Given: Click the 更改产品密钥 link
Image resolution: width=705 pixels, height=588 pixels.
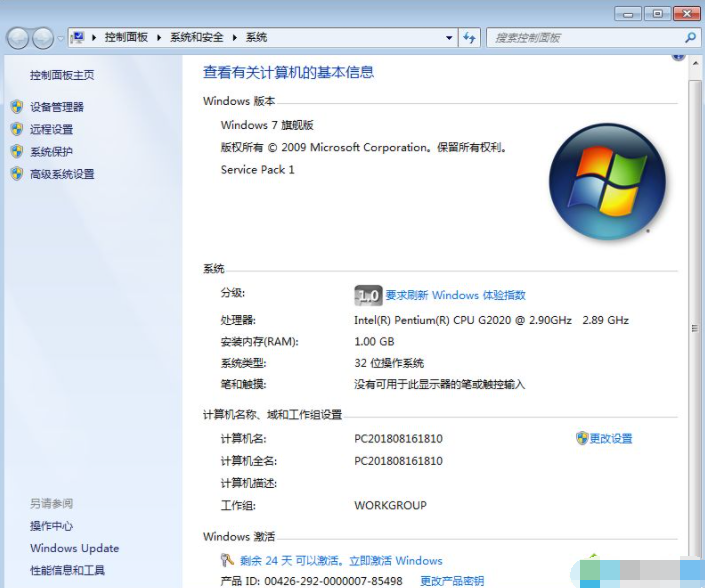Looking at the screenshot, I should (451, 581).
